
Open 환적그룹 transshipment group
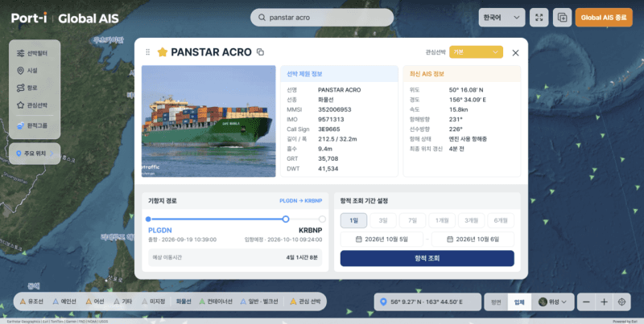click(34, 125)
